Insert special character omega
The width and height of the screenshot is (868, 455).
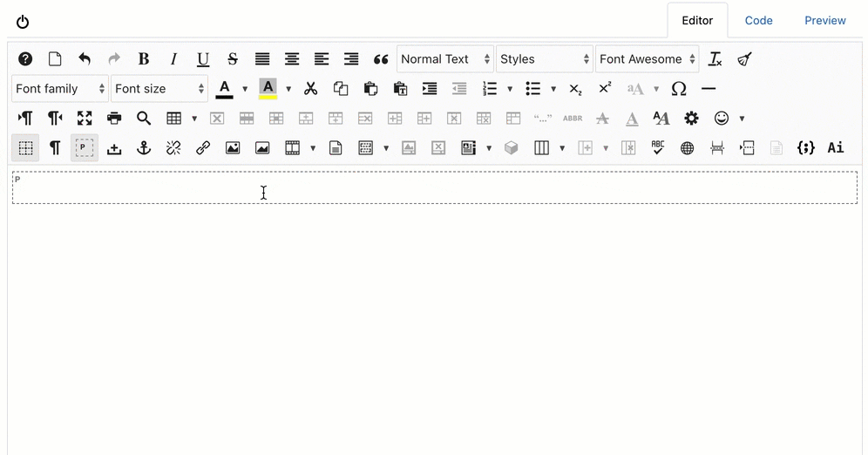coord(679,89)
